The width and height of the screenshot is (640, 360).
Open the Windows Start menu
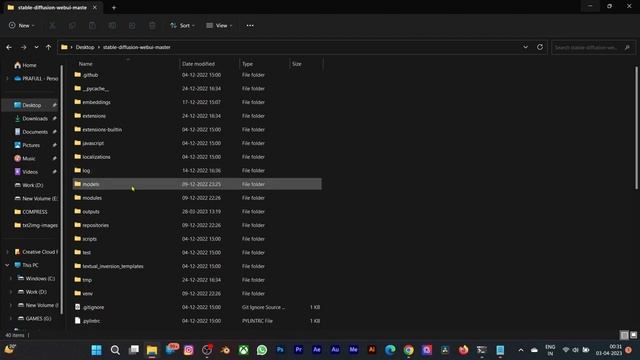click(x=97, y=350)
